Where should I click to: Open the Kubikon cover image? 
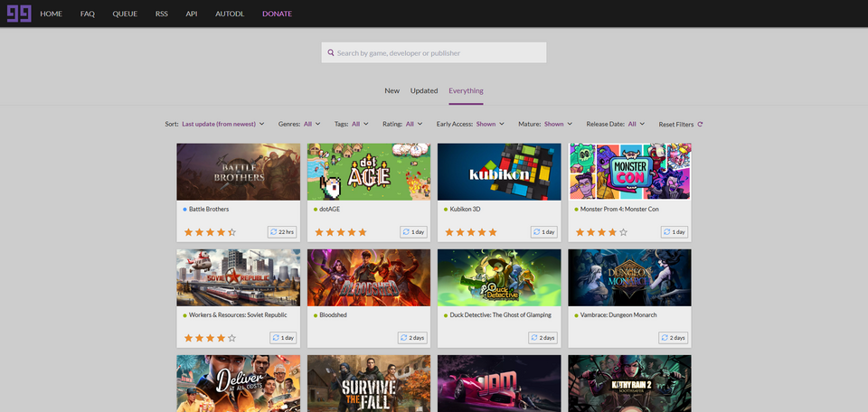[499, 172]
